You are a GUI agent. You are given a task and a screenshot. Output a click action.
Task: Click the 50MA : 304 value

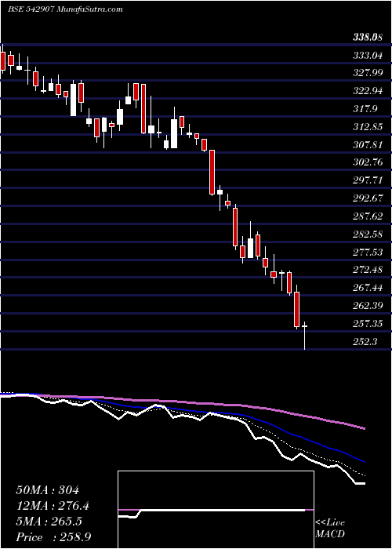48,490
